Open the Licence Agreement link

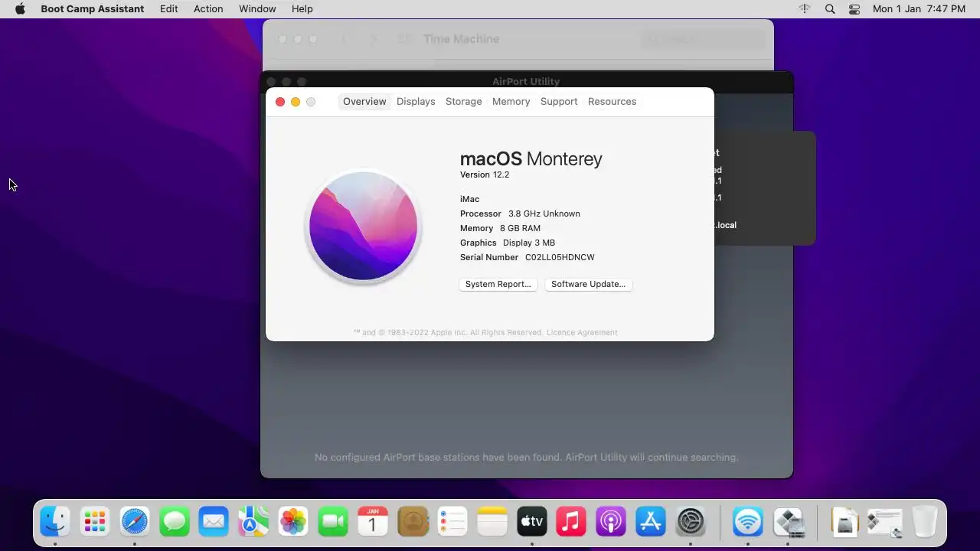tap(582, 332)
